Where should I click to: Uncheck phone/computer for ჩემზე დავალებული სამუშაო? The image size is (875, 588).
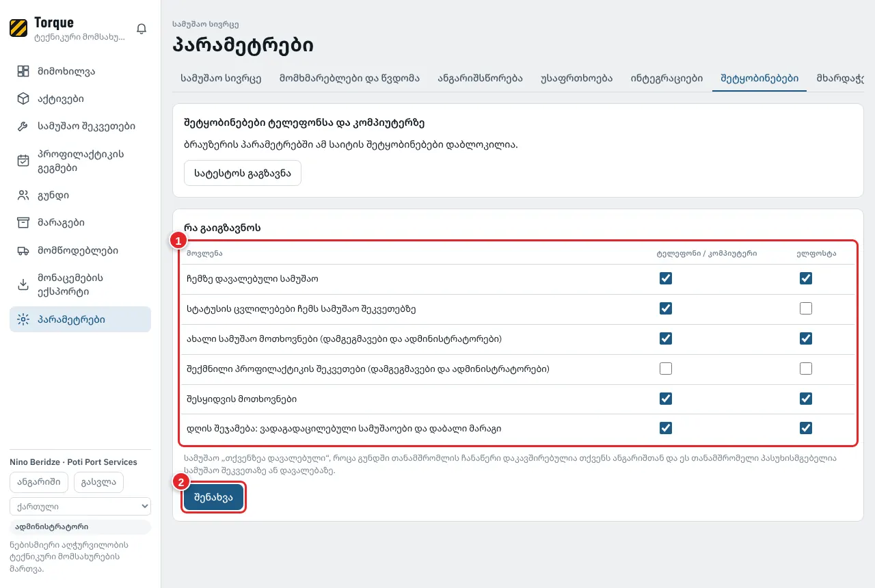click(x=666, y=278)
